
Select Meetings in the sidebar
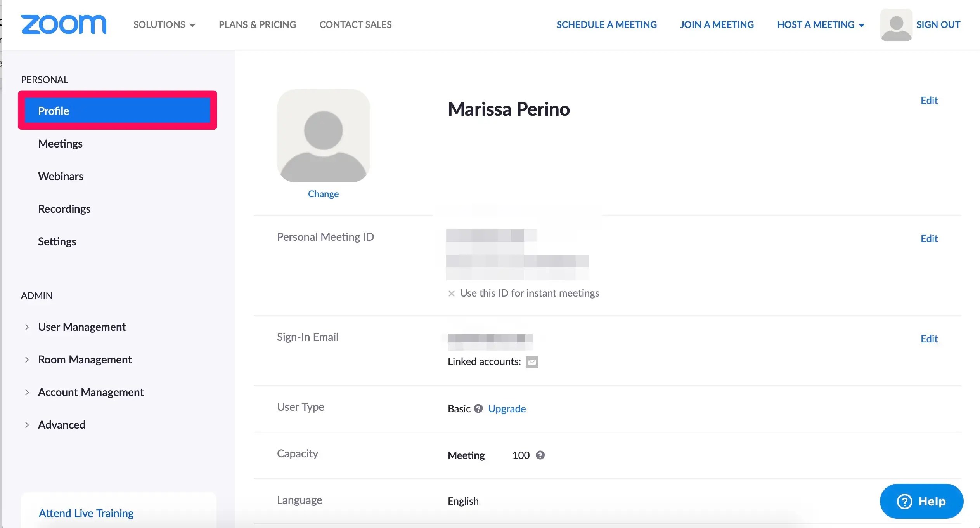60,144
